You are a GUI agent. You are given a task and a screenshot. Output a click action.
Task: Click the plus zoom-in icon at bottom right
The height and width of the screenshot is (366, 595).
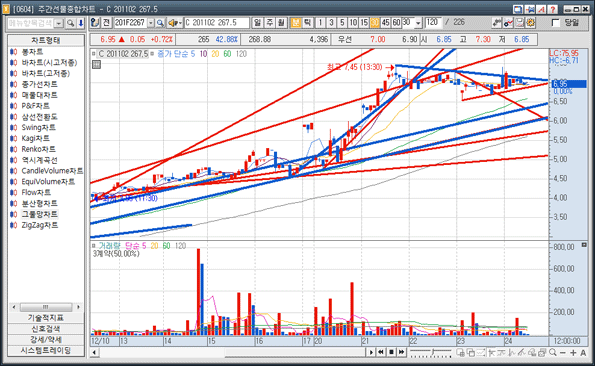[x=573, y=352]
